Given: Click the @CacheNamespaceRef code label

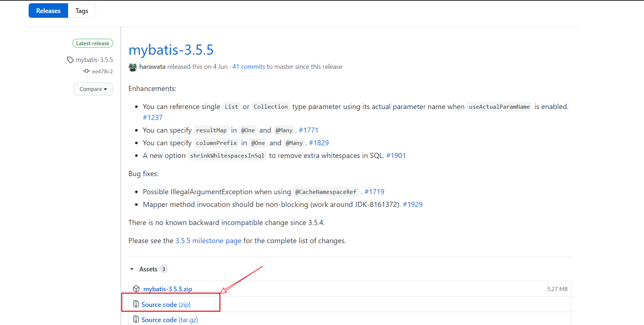Looking at the screenshot, I should click(326, 192).
